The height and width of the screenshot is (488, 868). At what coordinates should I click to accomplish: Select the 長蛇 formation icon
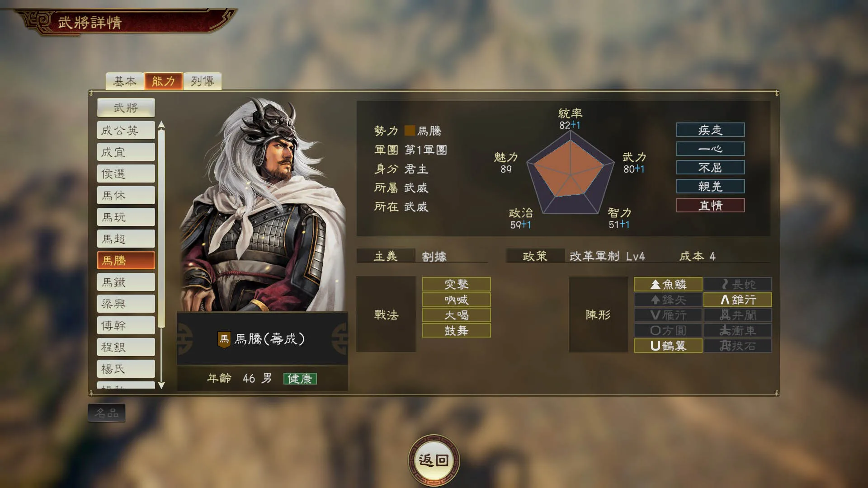[x=725, y=284]
